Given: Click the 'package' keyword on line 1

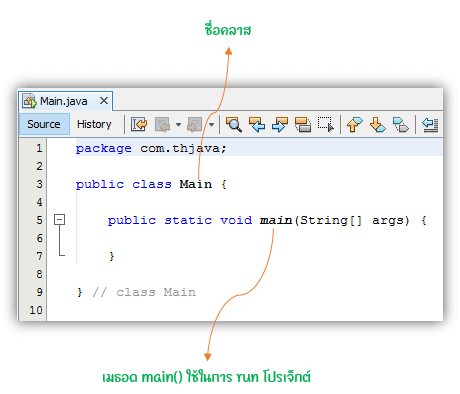Looking at the screenshot, I should [x=104, y=148].
